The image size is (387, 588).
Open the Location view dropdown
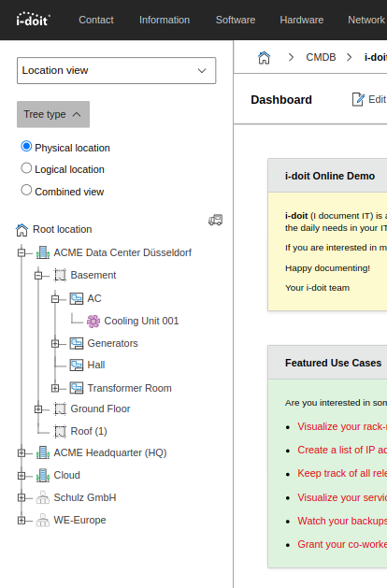116,70
